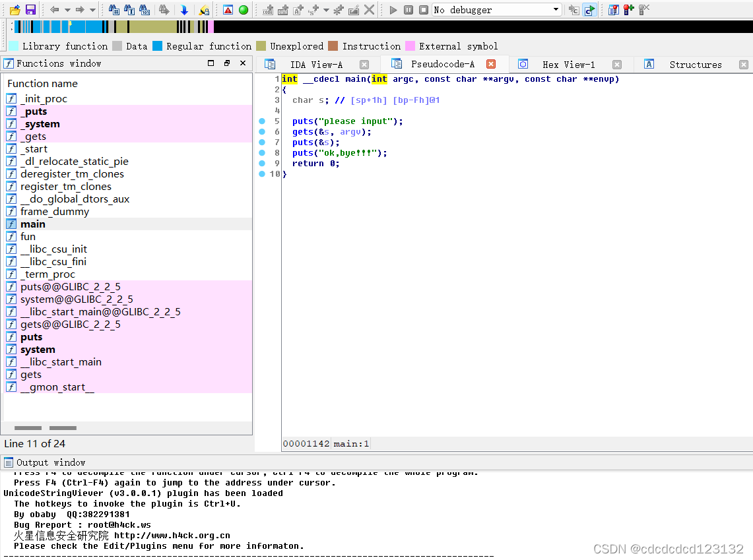Terminate the process with the stop button
The height and width of the screenshot is (560, 753).
coord(424,10)
